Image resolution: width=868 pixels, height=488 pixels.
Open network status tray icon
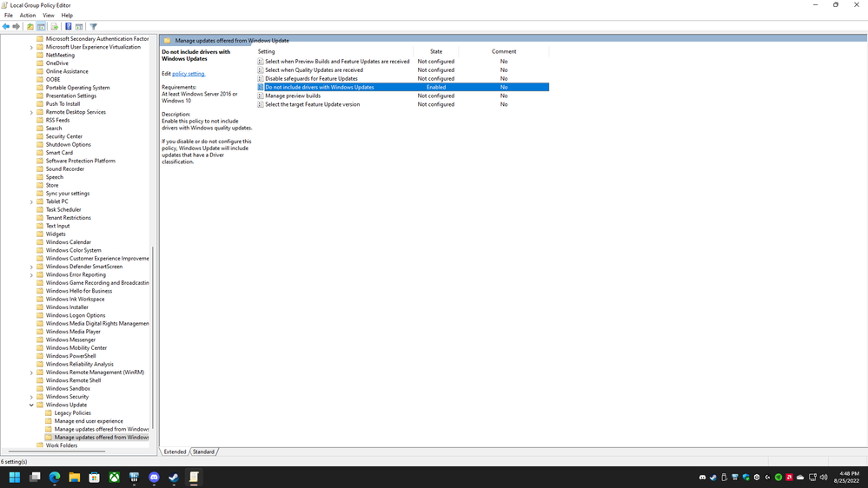click(x=812, y=478)
